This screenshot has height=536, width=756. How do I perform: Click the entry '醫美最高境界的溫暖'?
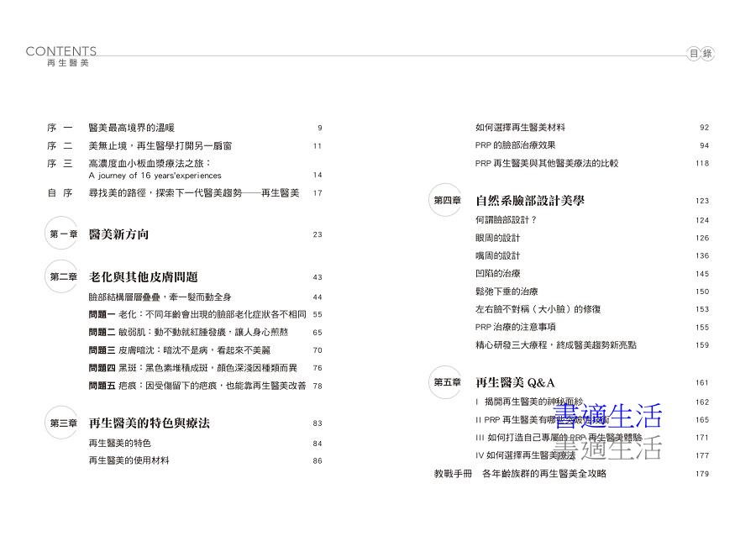pos(132,128)
